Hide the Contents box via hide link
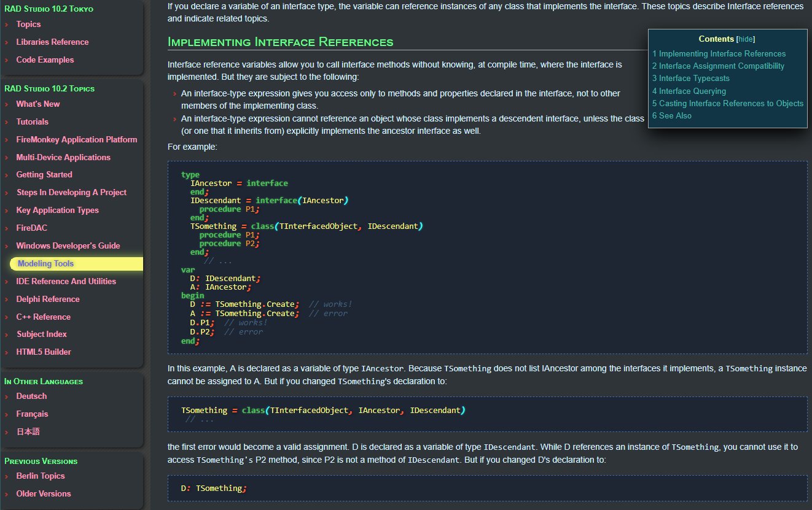This screenshot has width=812, height=510. pyautogui.click(x=746, y=39)
